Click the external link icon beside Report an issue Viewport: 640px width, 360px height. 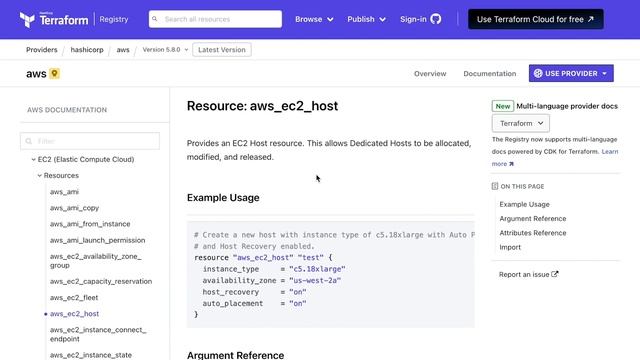point(555,274)
